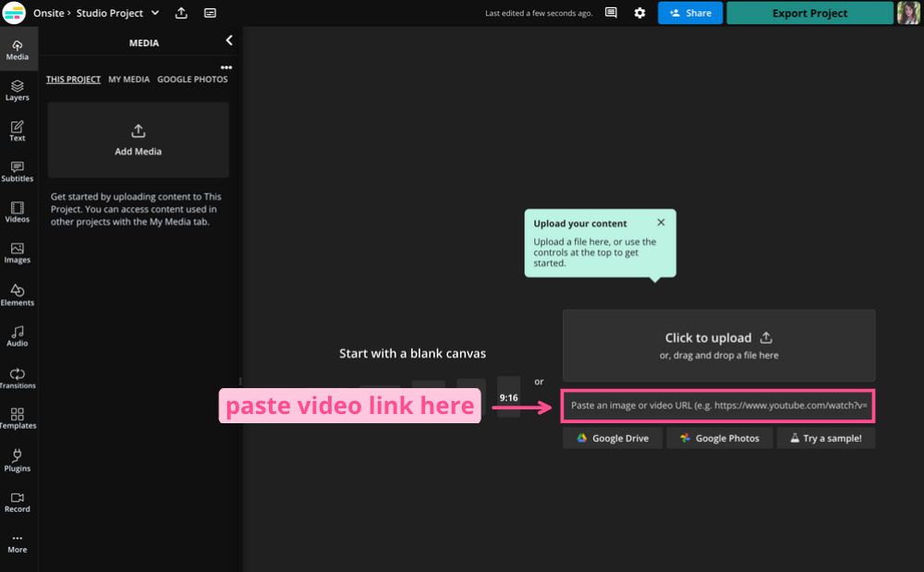924x572 pixels.
Task: Open the settings gear in top bar
Action: (x=639, y=13)
